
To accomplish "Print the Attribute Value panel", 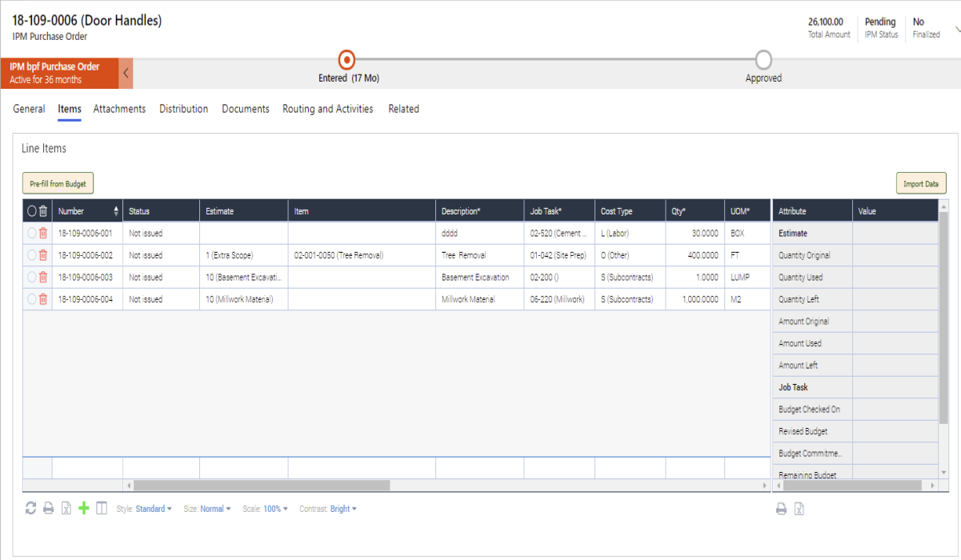I will tap(782, 508).
